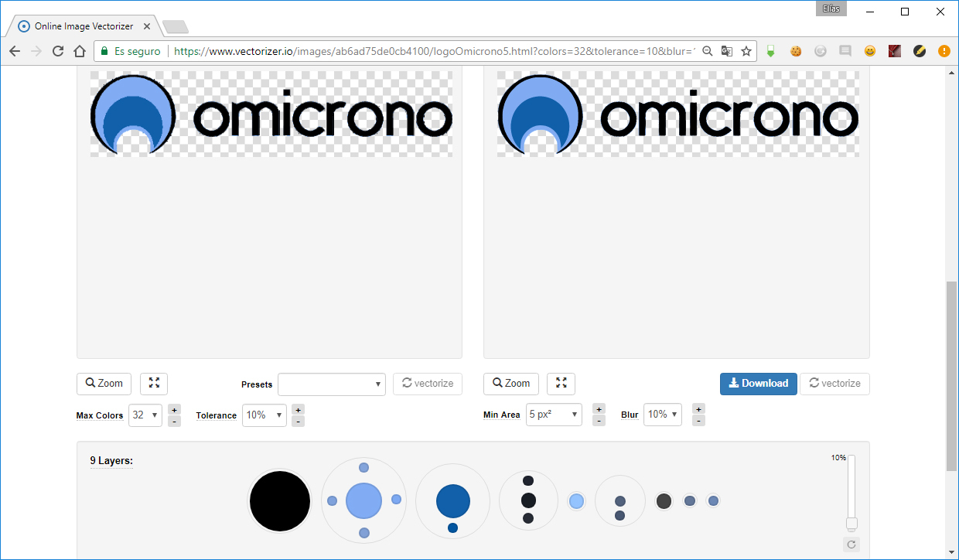Image resolution: width=959 pixels, height=560 pixels.
Task: Click the right panel Zoom button
Action: pos(511,384)
